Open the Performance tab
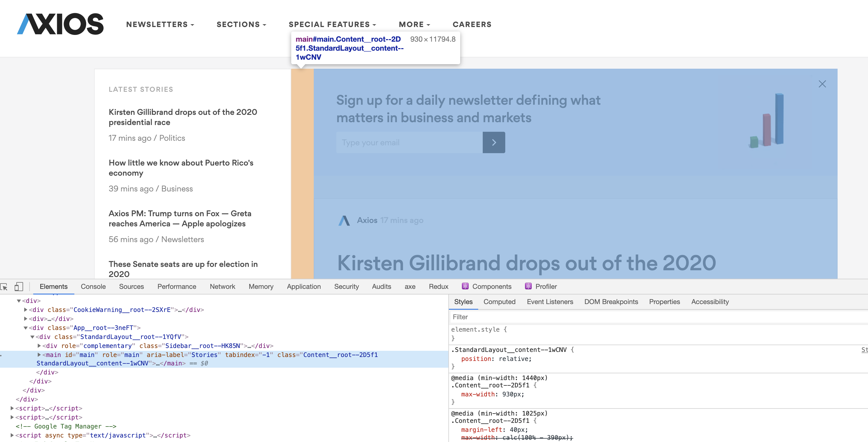 point(177,286)
